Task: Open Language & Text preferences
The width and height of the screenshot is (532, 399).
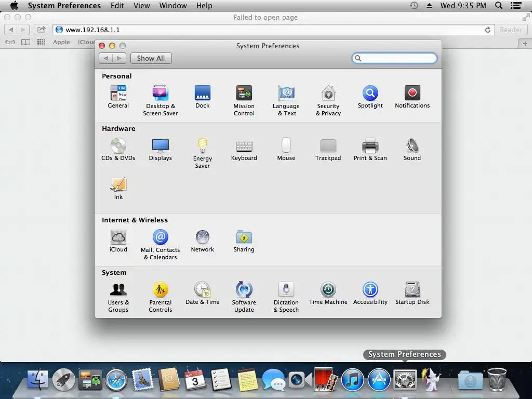Action: pyautogui.click(x=286, y=101)
